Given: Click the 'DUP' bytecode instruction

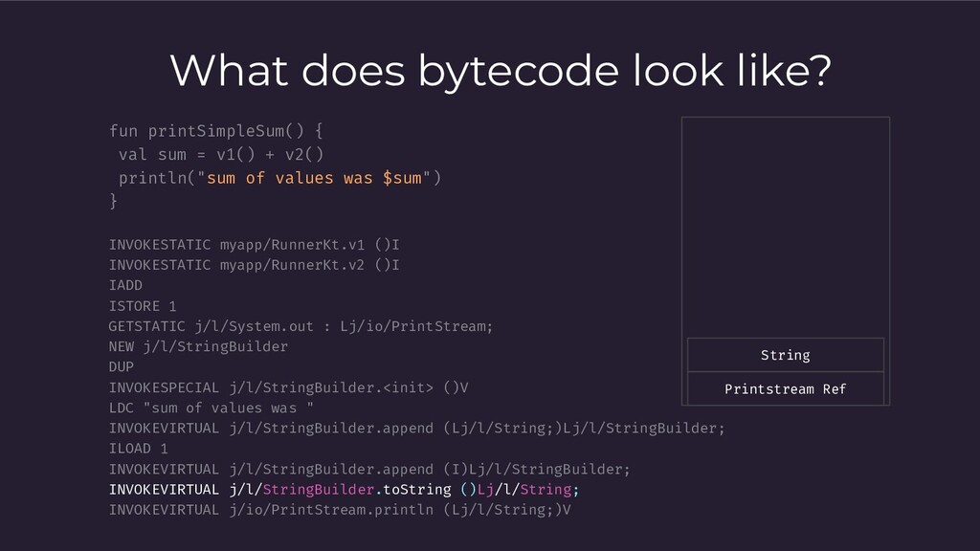Looking at the screenshot, I should point(122,366).
